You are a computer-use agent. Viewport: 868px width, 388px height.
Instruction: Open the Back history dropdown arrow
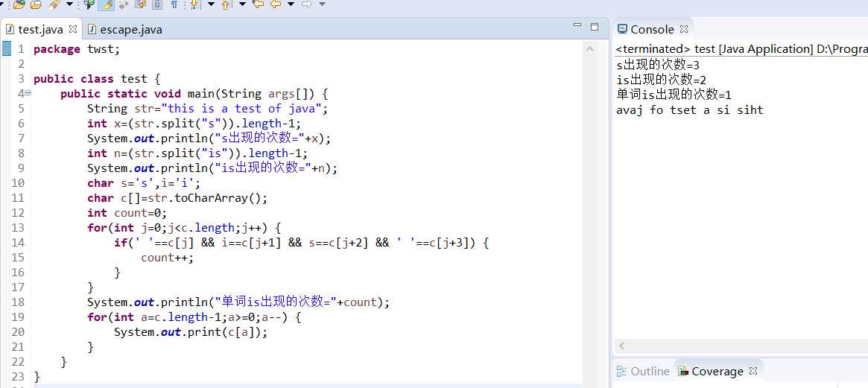(291, 4)
